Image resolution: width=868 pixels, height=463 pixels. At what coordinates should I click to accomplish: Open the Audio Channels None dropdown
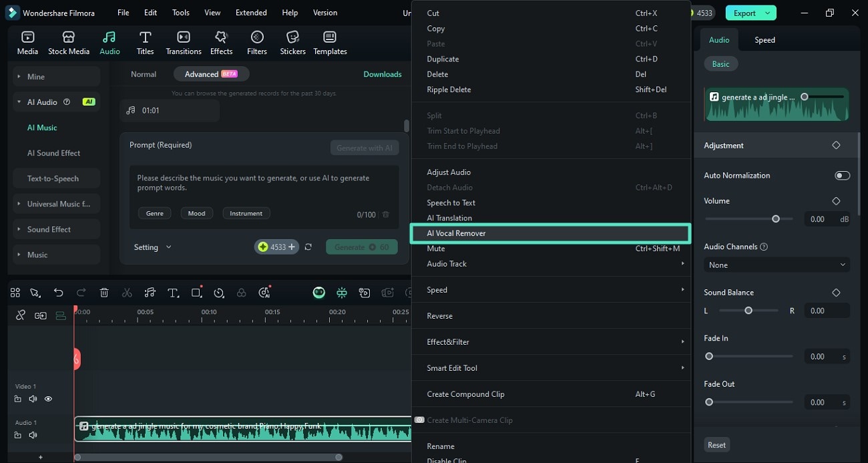(x=777, y=265)
